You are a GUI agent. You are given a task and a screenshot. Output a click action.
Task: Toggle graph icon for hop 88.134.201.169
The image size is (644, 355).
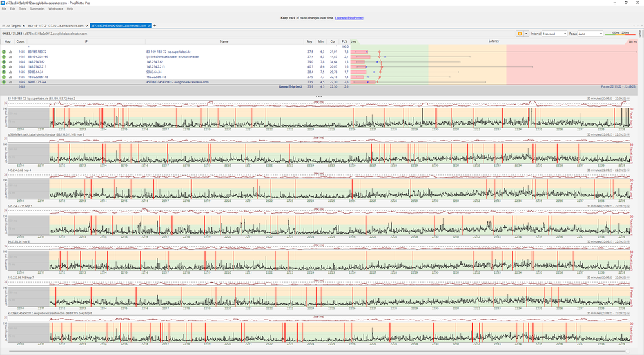[x=10, y=57]
